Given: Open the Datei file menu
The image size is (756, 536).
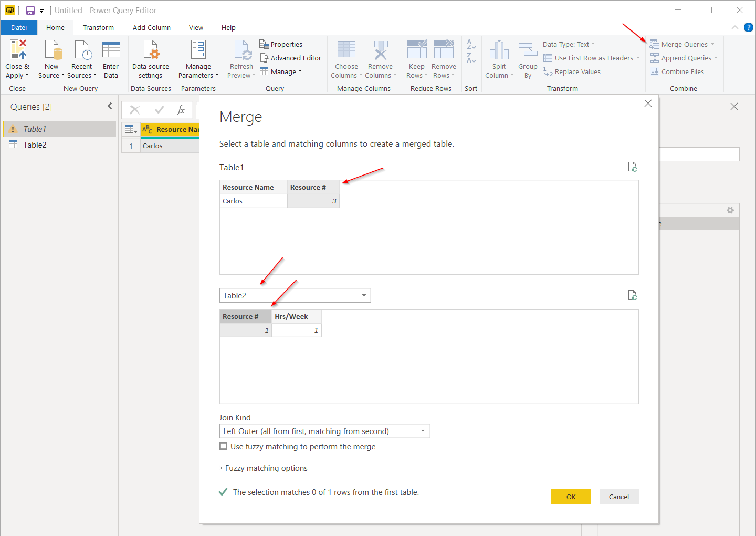Looking at the screenshot, I should (x=19, y=27).
